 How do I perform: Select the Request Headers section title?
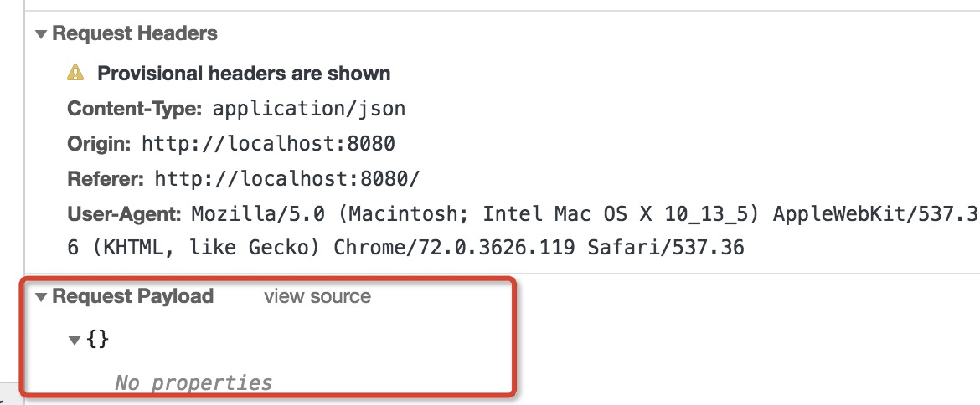[134, 33]
